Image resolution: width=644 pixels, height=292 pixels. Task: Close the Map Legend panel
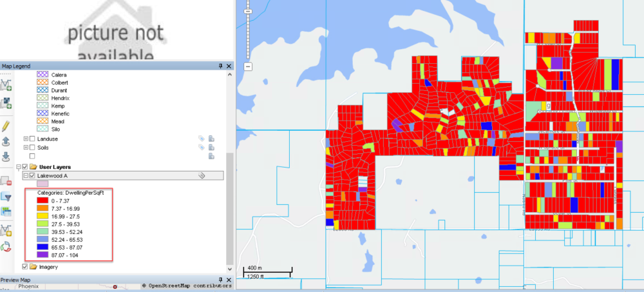[229, 66]
